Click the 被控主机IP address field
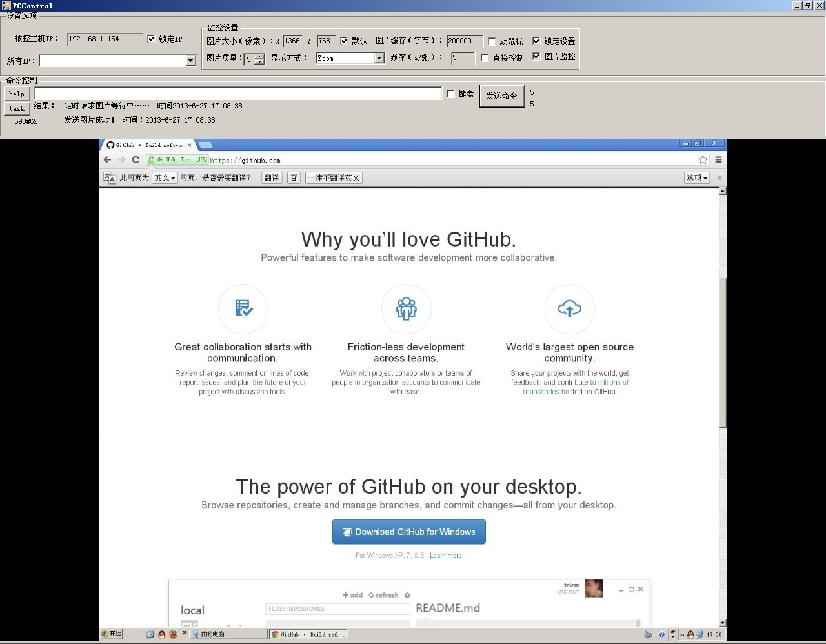 point(105,39)
